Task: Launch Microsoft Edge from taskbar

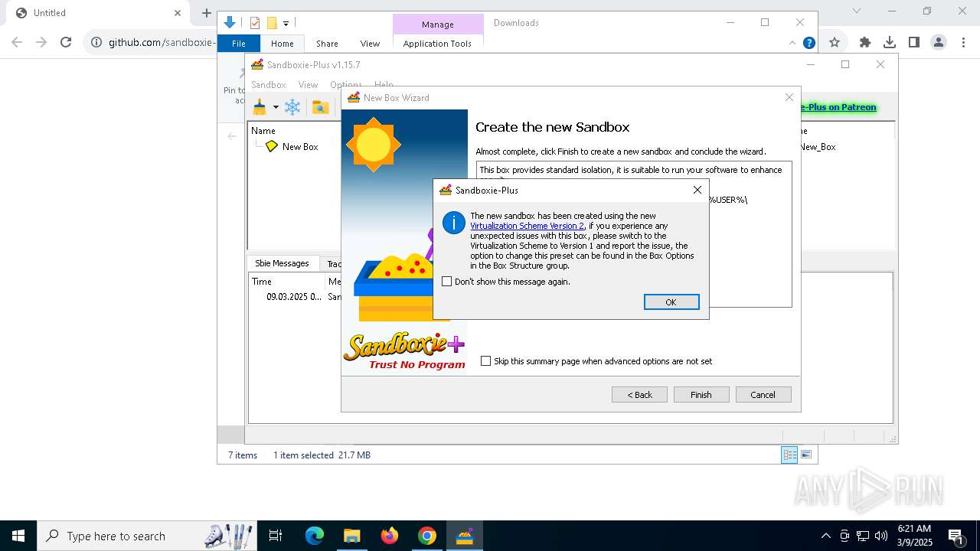Action: (315, 536)
